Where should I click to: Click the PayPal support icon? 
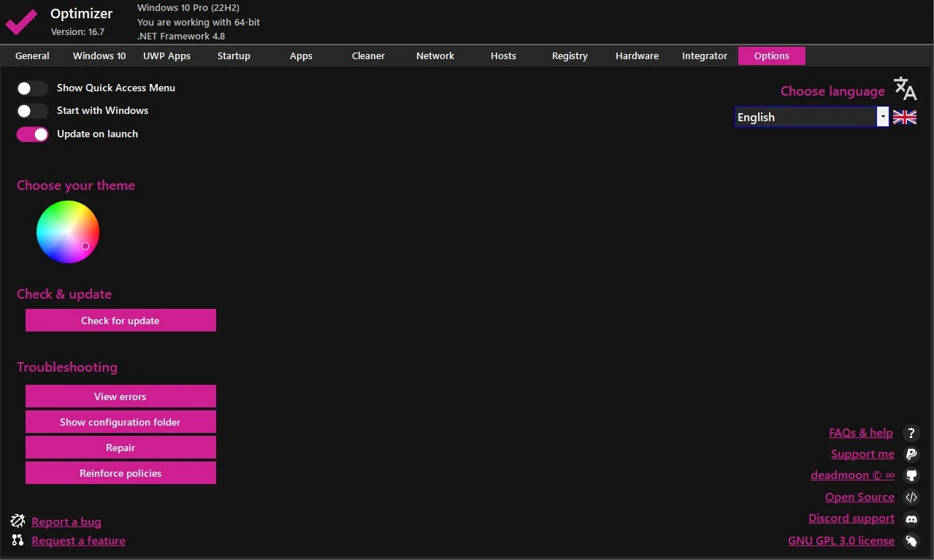coord(911,454)
